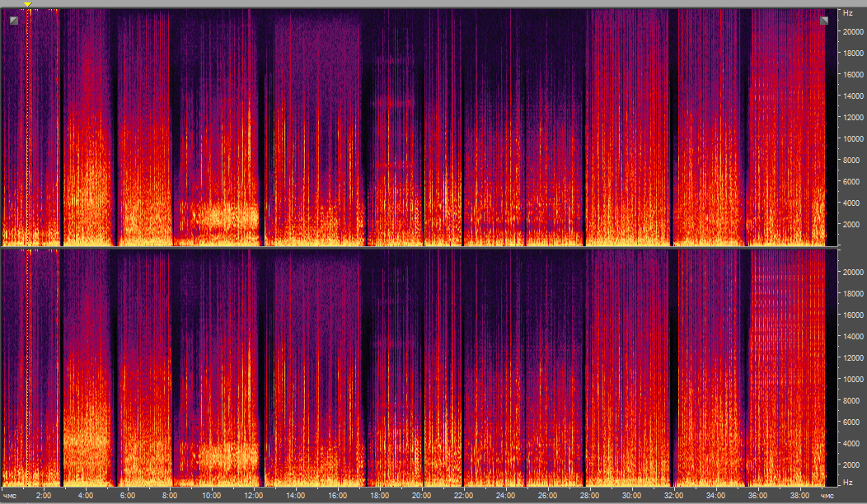The width and height of the screenshot is (867, 504).
Task: Click the 18:00 mark on time ruler
Action: 379,495
